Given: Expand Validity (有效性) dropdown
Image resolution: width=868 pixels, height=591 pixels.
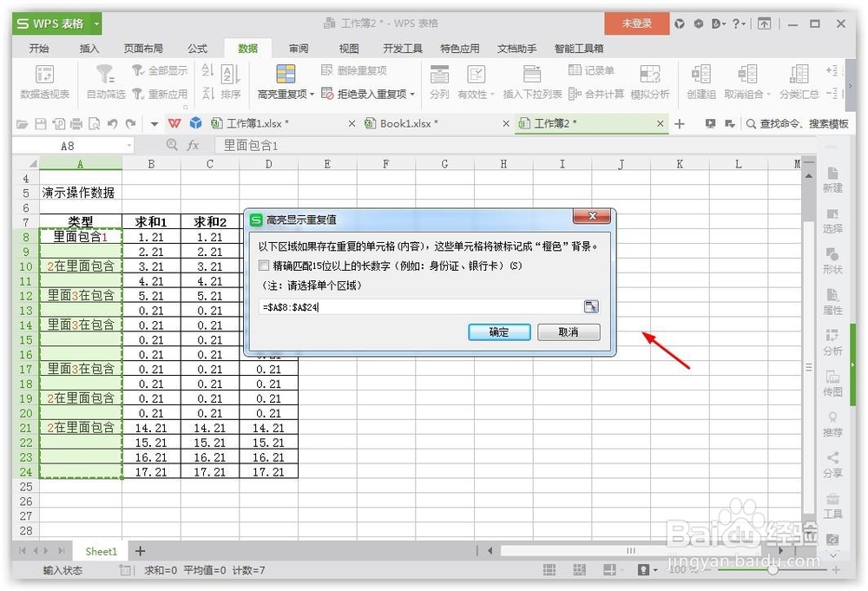Looking at the screenshot, I should click(491, 94).
